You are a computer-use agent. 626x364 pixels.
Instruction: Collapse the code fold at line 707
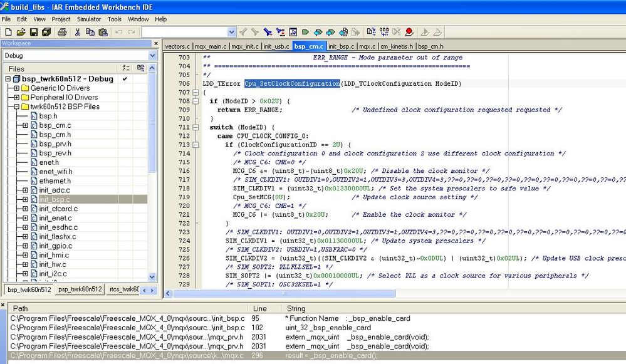pos(196,93)
